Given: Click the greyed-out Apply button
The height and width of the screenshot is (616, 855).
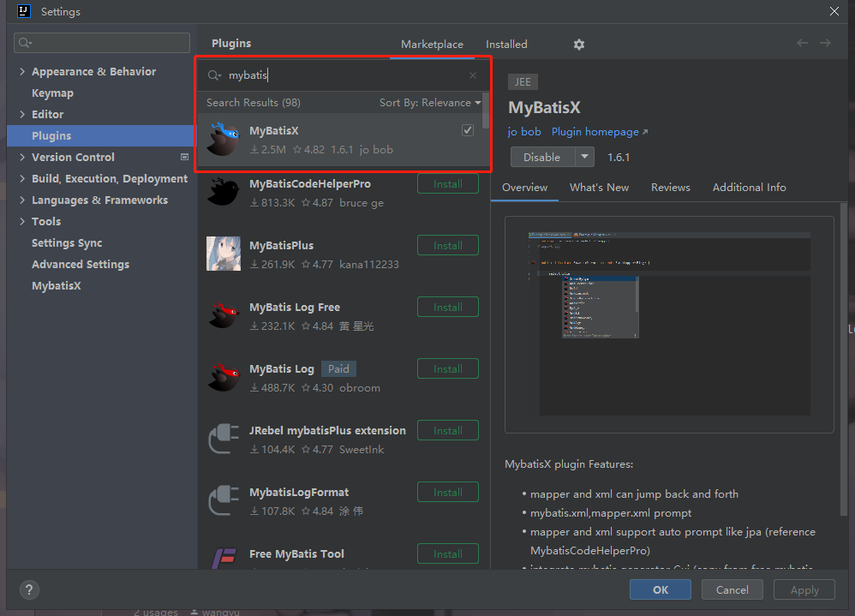Looking at the screenshot, I should tap(804, 589).
